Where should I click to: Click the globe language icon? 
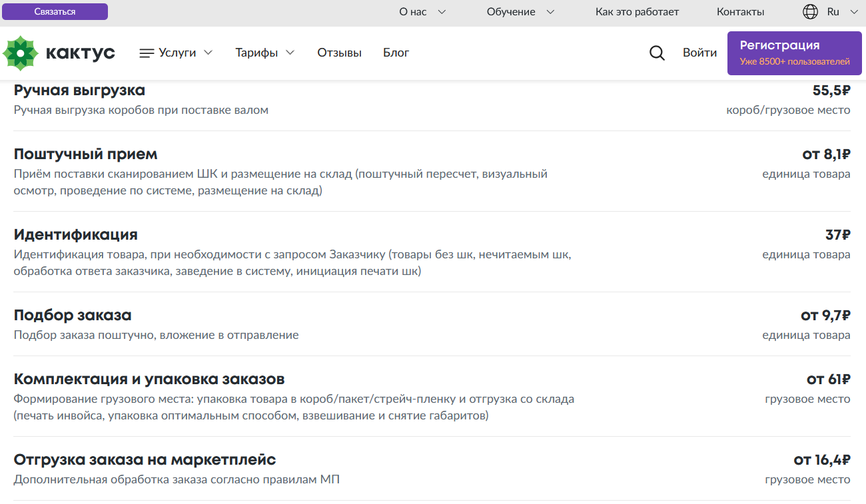click(811, 12)
